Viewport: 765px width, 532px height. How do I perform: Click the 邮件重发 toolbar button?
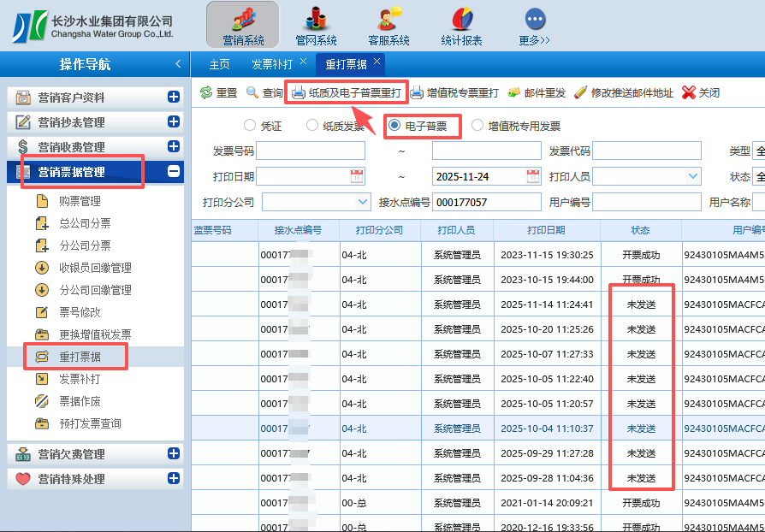[537, 92]
